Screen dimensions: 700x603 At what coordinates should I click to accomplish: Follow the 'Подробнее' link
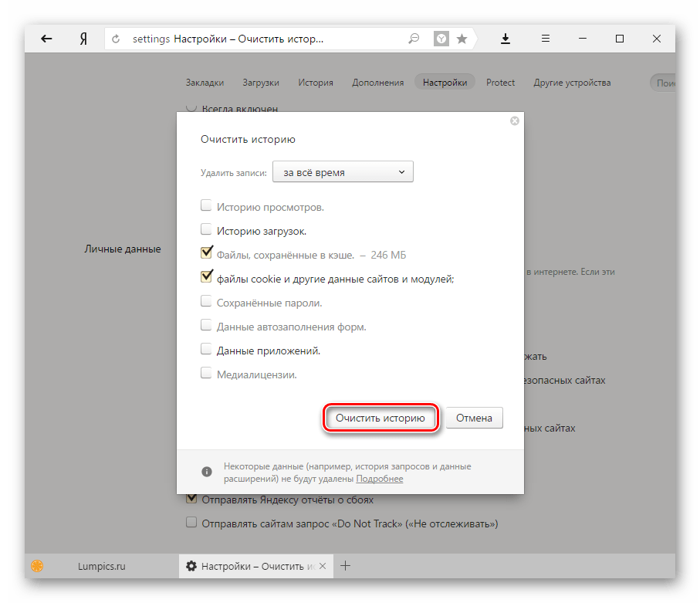tap(380, 479)
